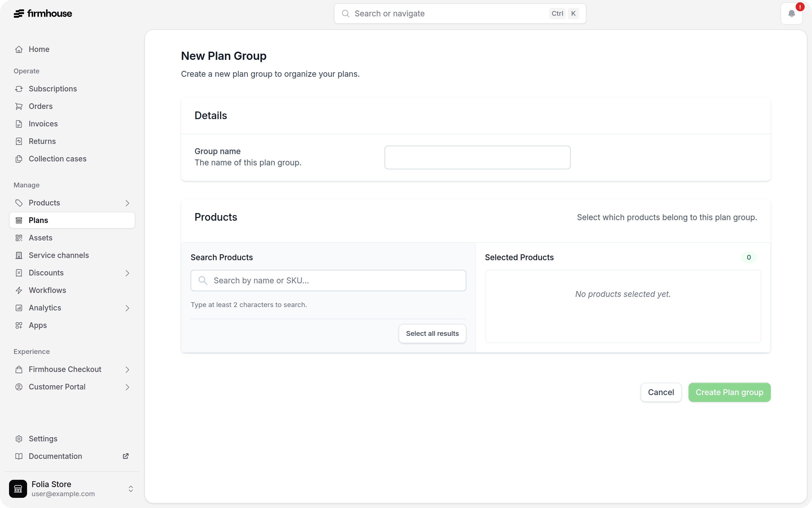
Task: Click the Invoices document icon
Action: point(19,124)
